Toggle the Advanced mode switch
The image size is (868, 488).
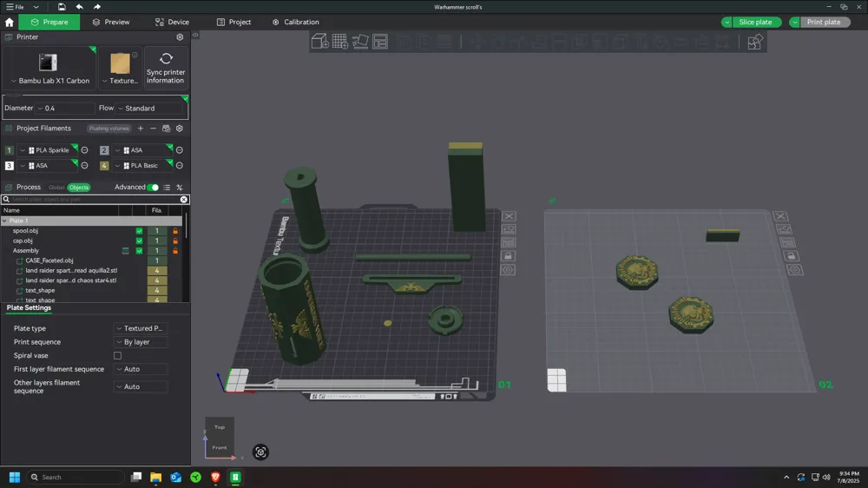pos(153,188)
